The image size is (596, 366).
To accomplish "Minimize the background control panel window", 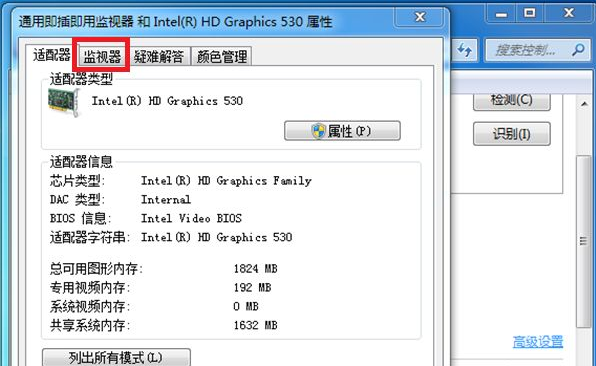I will click(501, 14).
